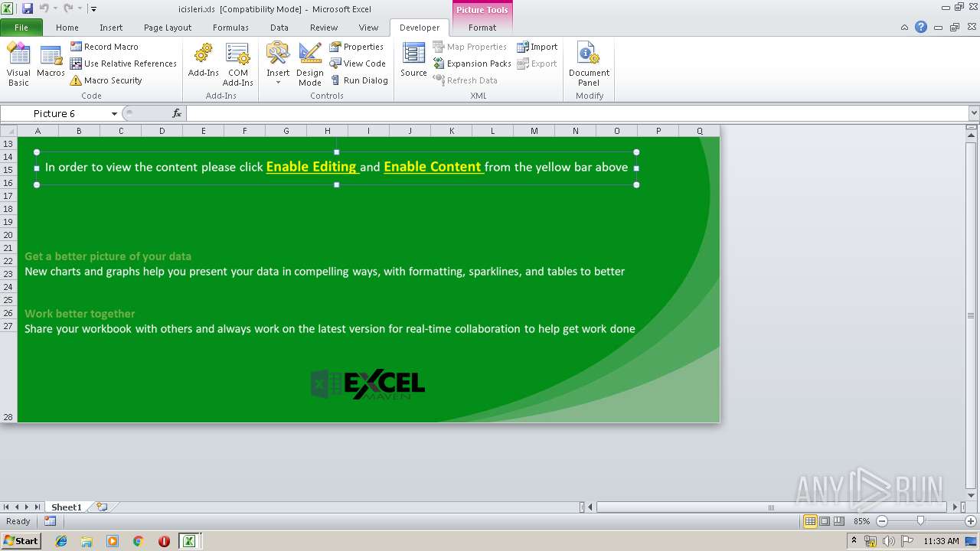Screen dimensions: 980x551
Task: Switch to the Page Layout tab
Action: click(168, 28)
